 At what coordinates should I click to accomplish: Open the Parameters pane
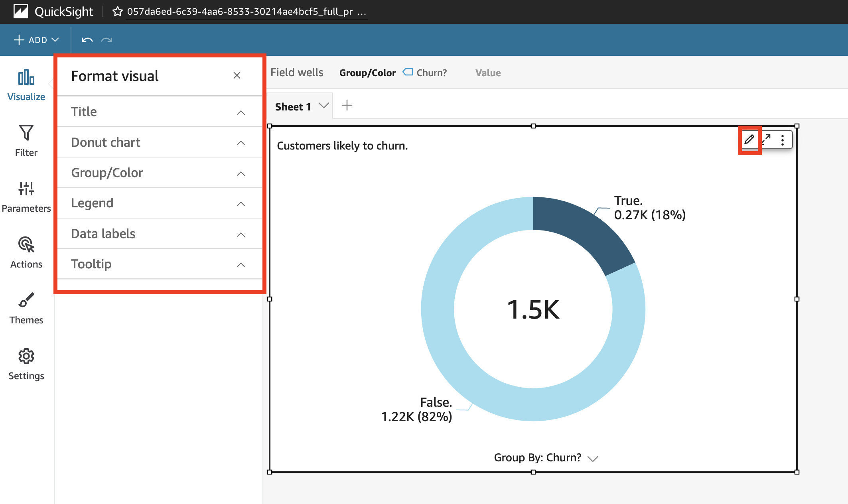(x=26, y=196)
